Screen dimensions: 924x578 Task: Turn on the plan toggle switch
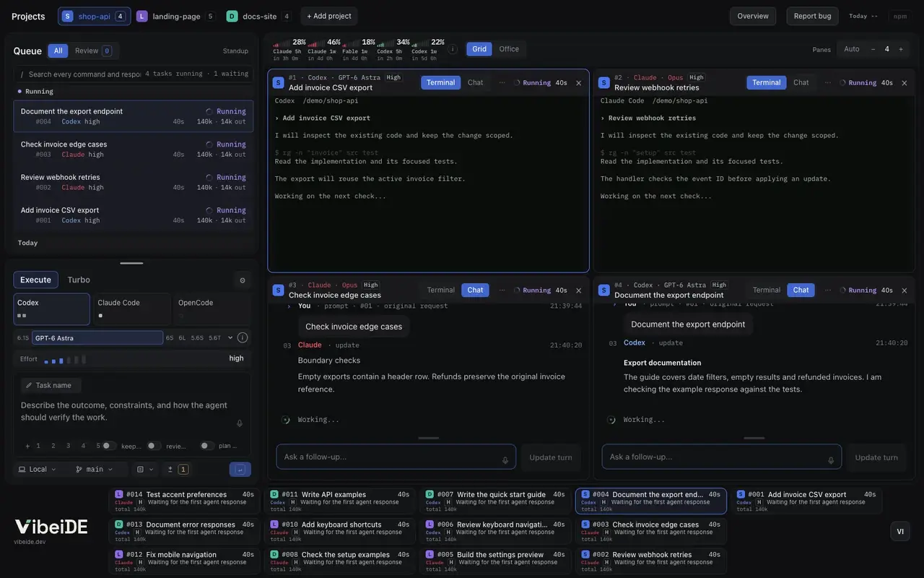207,446
